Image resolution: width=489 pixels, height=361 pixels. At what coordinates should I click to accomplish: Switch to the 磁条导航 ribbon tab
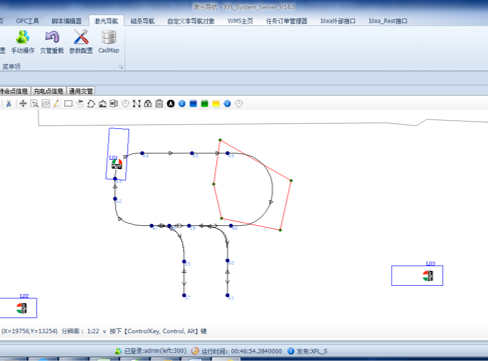[142, 21]
